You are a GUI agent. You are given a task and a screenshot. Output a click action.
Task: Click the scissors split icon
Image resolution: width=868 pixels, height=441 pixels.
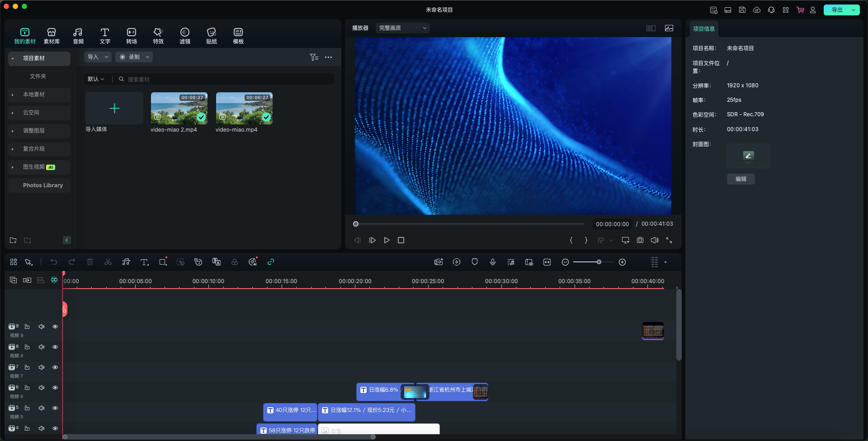coord(108,262)
